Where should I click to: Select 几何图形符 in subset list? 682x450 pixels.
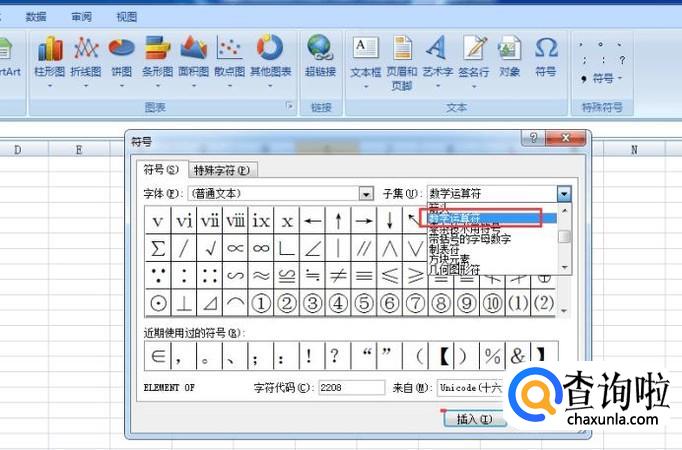point(455,270)
